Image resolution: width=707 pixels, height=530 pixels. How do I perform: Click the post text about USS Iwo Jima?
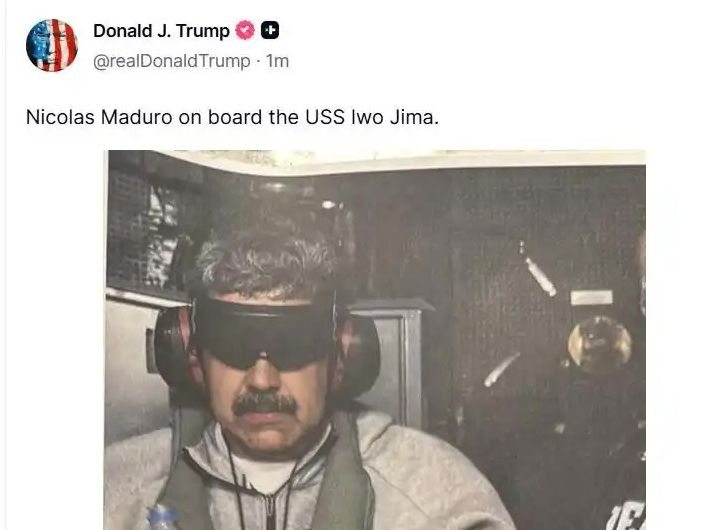point(232,117)
